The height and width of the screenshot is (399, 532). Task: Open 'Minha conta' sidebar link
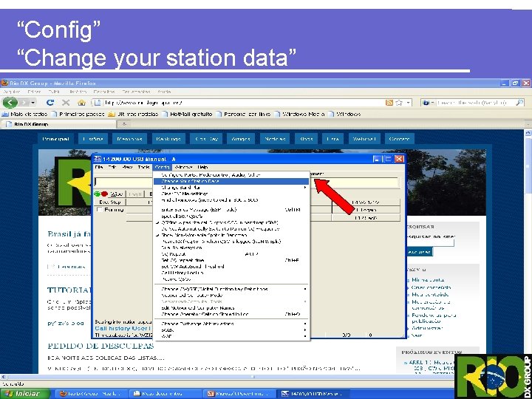[428, 280]
